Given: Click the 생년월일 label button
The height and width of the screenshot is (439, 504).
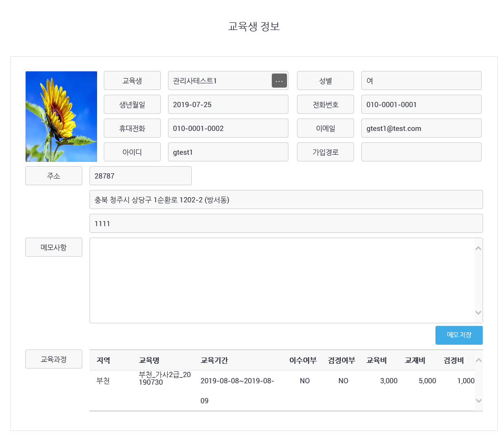Looking at the screenshot, I should [132, 105].
